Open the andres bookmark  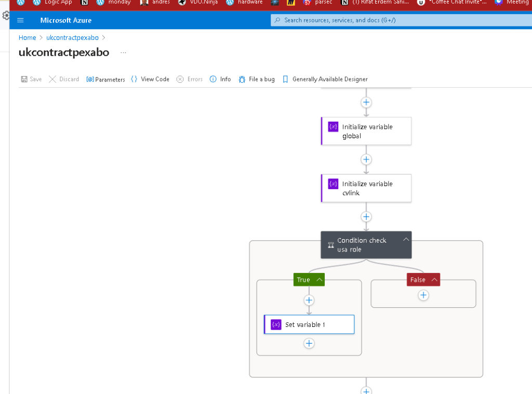click(x=155, y=3)
